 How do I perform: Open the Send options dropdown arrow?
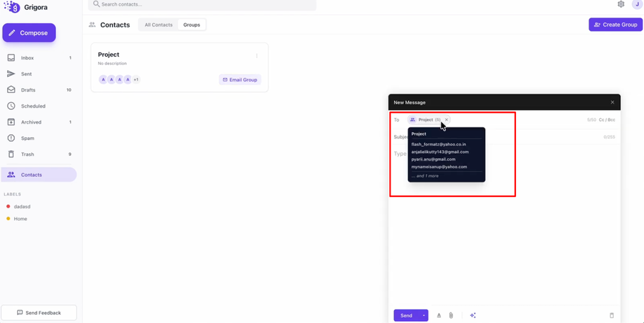pyautogui.click(x=424, y=315)
